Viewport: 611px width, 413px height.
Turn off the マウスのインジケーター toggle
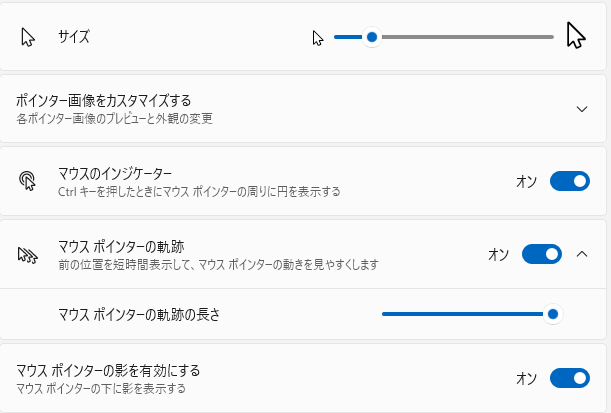click(x=569, y=181)
